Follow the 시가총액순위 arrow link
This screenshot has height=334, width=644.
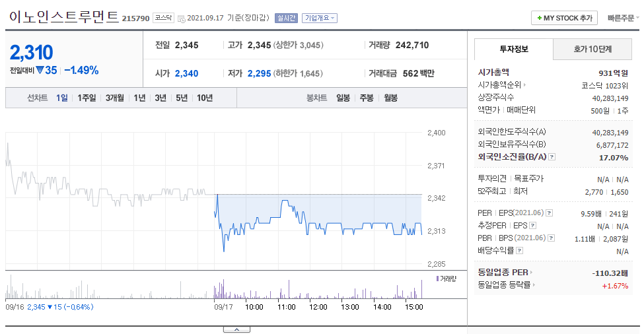502,85
